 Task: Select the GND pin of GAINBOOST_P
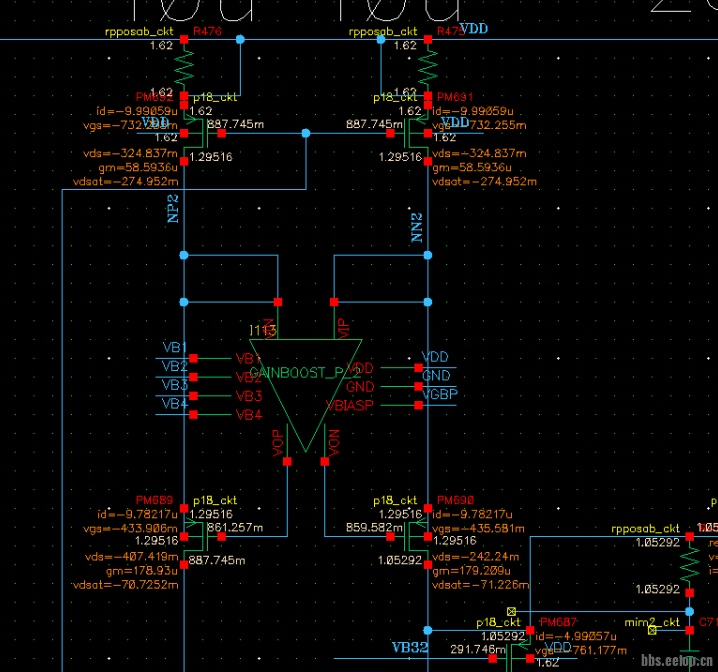[417, 386]
